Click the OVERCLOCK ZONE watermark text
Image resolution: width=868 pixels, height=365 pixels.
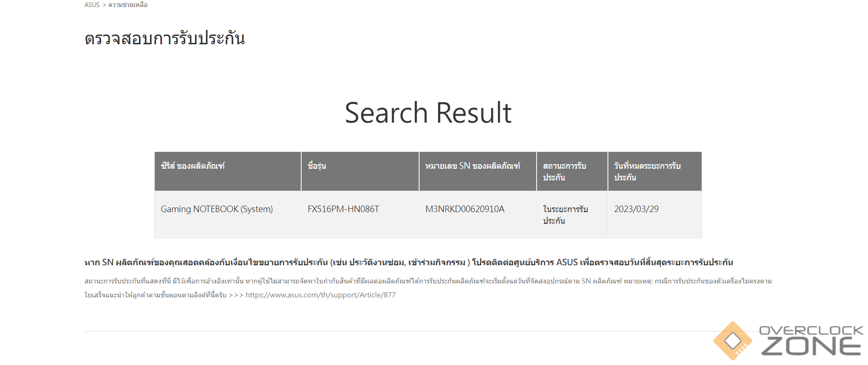[811, 341]
